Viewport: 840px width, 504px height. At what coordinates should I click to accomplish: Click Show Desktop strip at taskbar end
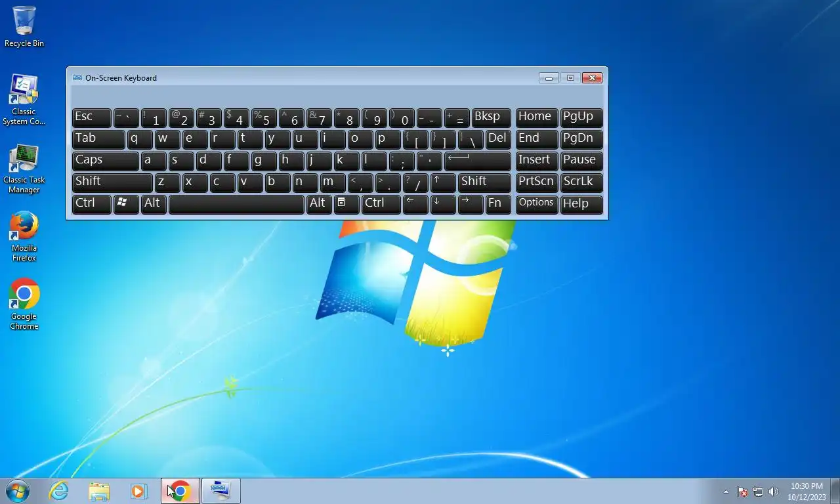835,491
